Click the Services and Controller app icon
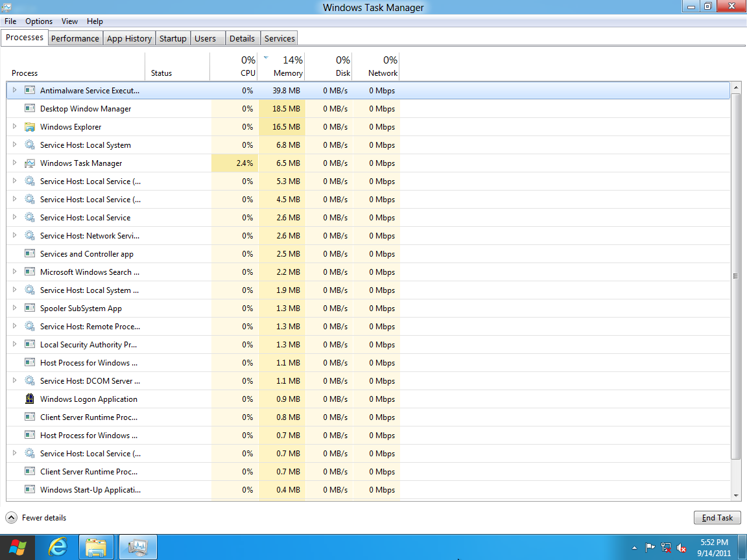The height and width of the screenshot is (560, 747). (x=30, y=253)
